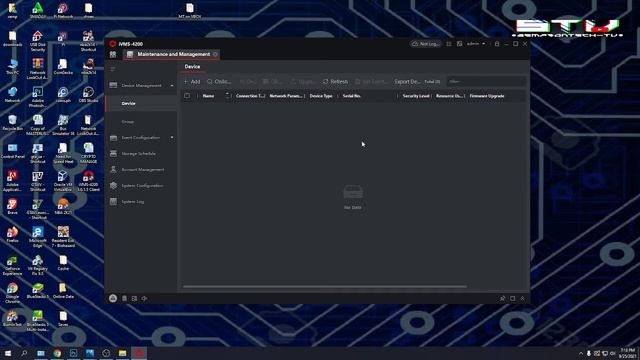Open Brave desktop icon
The width and height of the screenshot is (640, 360).
12,207
